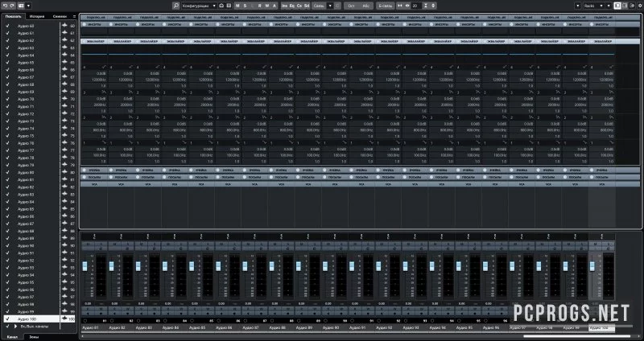Bypass all channel strips with Cs
This screenshot has height=341, width=644.
click(x=299, y=6)
